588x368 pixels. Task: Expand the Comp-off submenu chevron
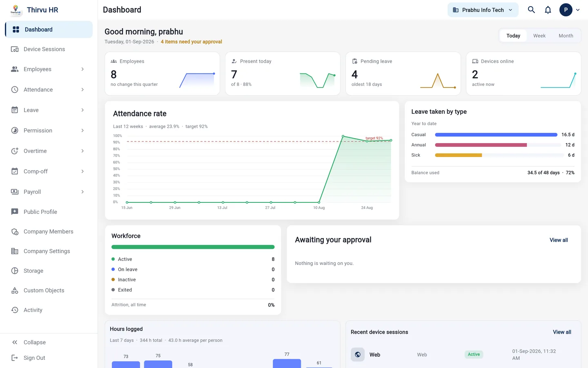coord(82,171)
